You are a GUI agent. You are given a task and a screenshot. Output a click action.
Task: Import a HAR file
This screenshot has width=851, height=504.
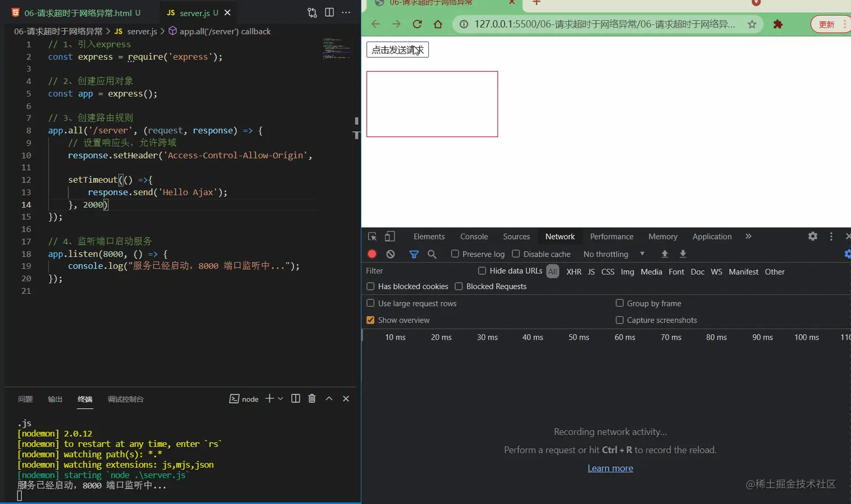[x=665, y=254]
